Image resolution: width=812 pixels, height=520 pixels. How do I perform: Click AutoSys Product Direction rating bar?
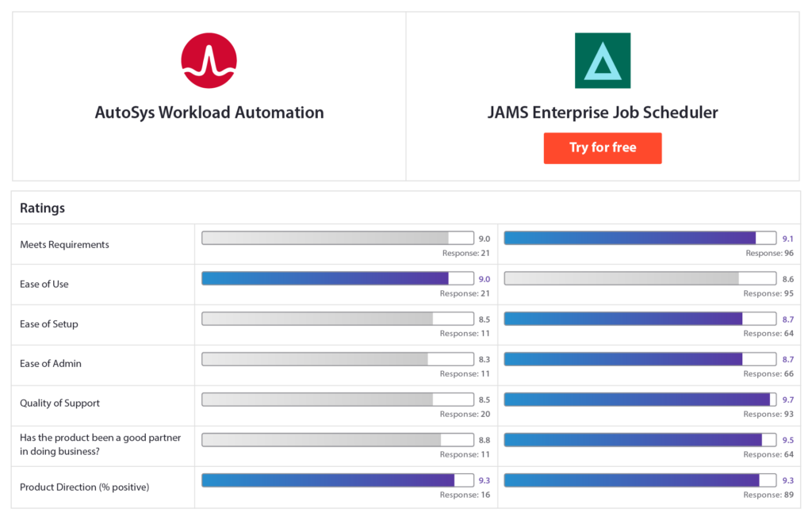point(338,480)
